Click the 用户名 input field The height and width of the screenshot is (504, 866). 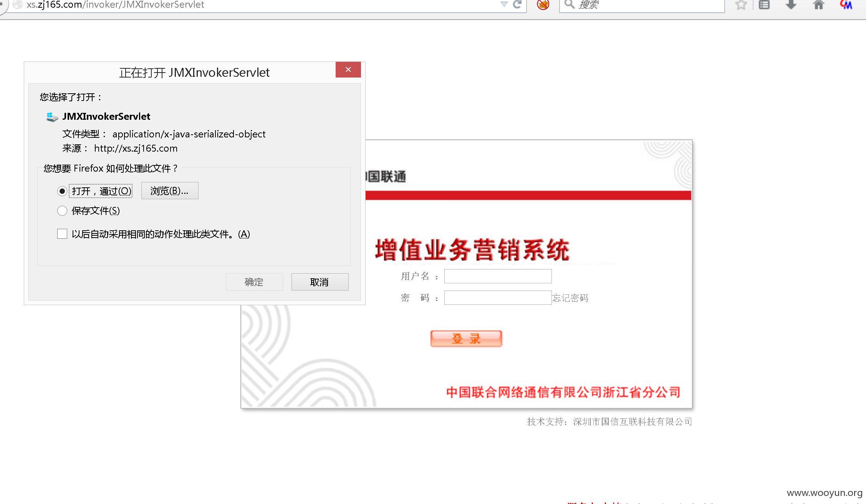click(498, 276)
